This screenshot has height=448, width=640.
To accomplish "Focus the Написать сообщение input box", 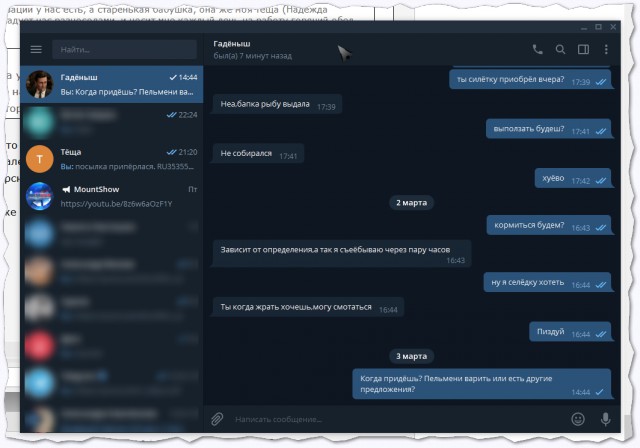I will (x=400, y=419).
